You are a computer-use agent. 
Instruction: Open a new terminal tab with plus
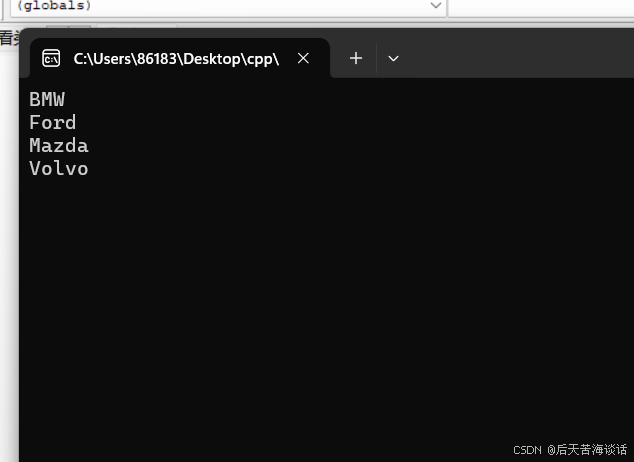point(356,58)
